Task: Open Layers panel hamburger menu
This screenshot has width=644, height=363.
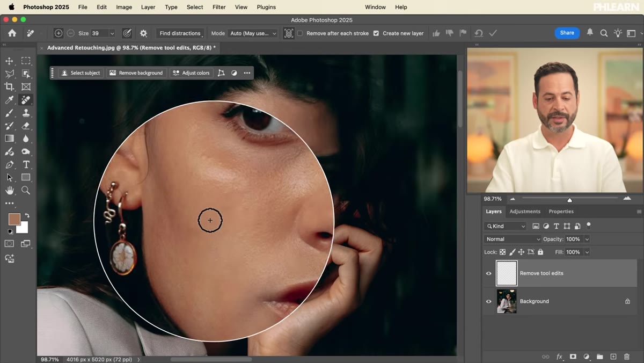Action: pyautogui.click(x=639, y=212)
